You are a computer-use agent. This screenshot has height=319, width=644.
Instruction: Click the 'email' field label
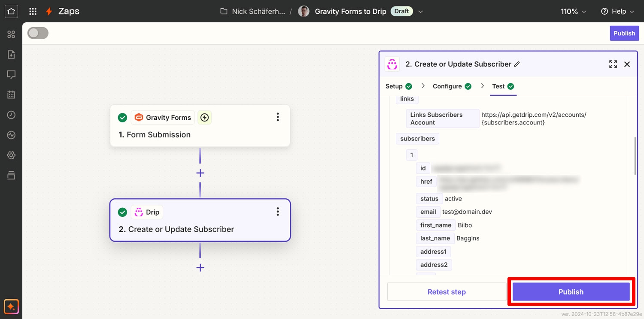click(x=428, y=212)
